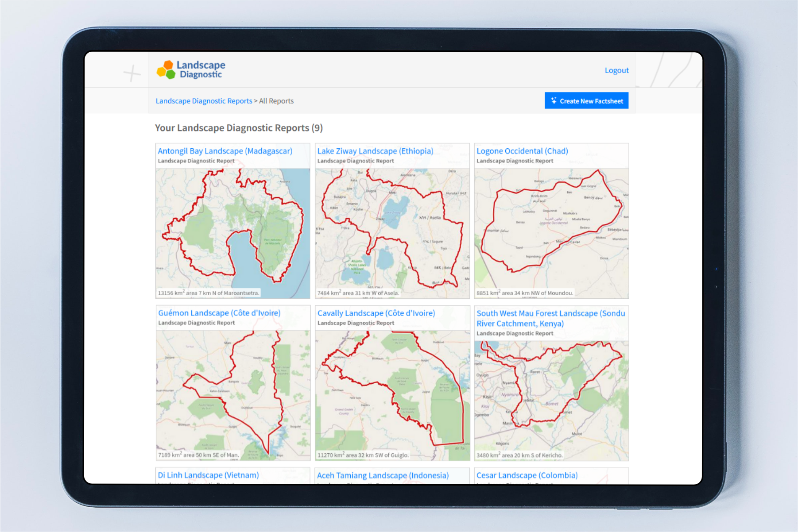Click the 'All Reports' breadcrumb text
This screenshot has width=798, height=532.
coord(276,101)
